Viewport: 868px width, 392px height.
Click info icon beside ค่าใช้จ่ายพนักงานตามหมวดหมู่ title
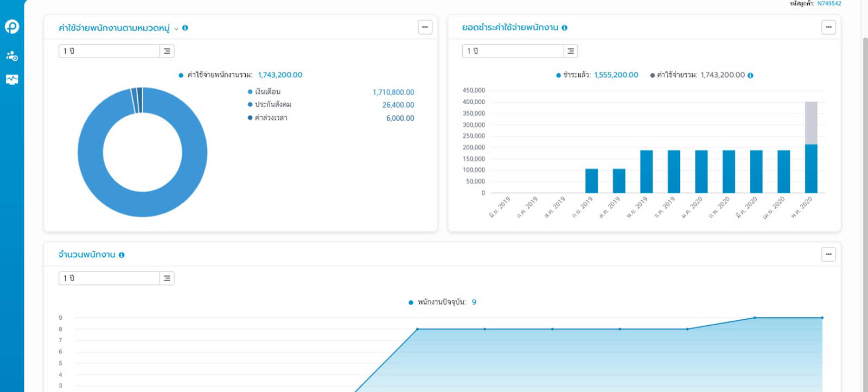[185, 28]
